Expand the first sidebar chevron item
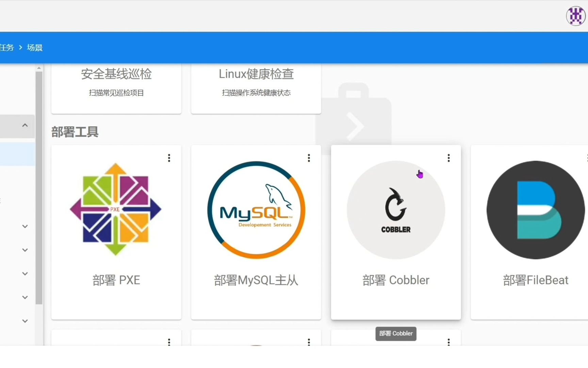This screenshot has height=368, width=588. click(x=25, y=226)
